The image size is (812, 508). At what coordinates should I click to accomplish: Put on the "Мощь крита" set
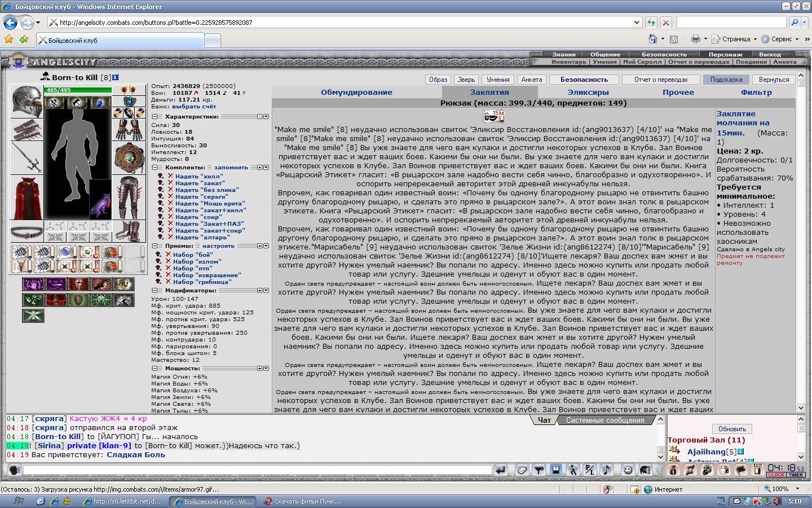(x=210, y=203)
